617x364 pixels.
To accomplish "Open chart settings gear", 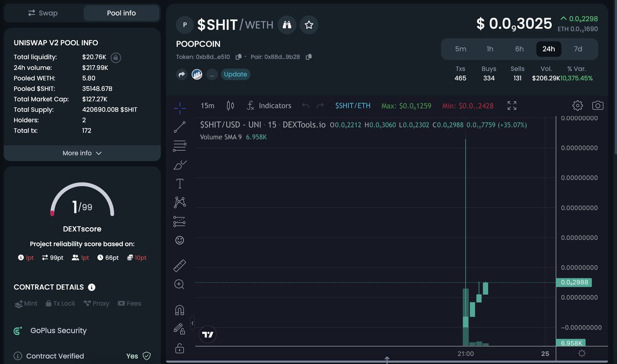I will tap(577, 105).
